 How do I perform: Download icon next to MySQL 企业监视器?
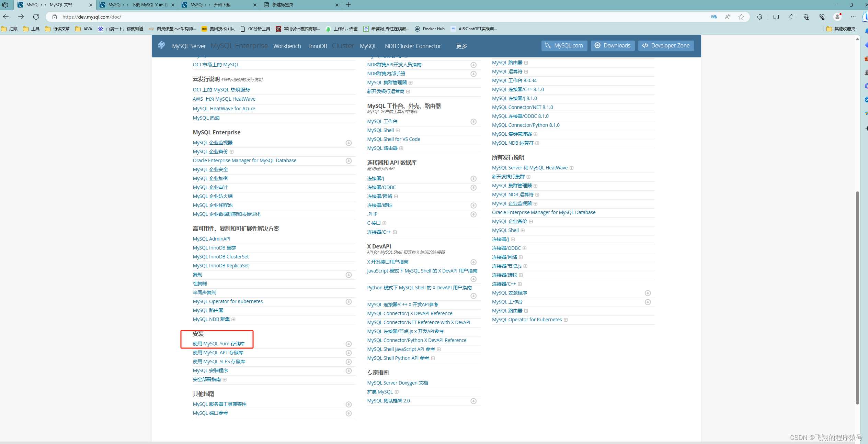[349, 143]
